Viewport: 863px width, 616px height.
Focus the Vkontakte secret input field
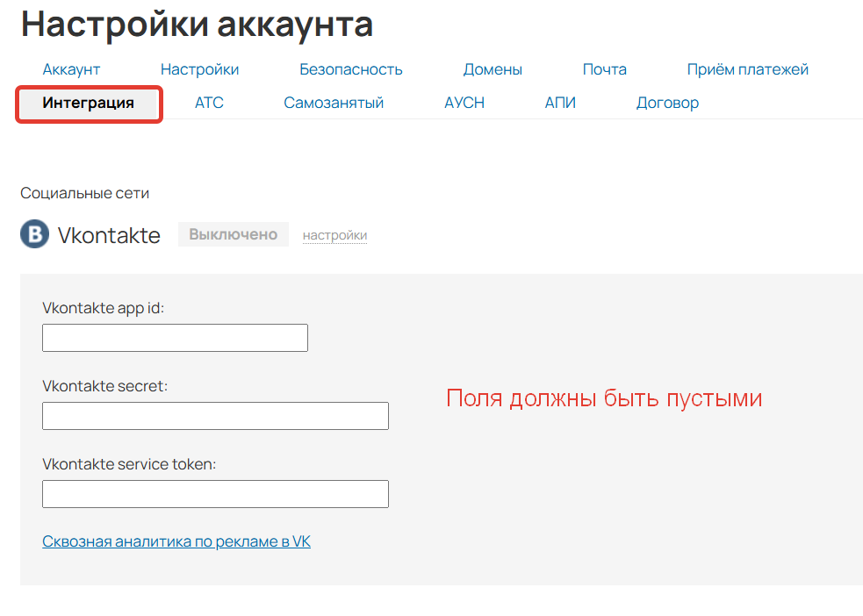click(x=215, y=415)
